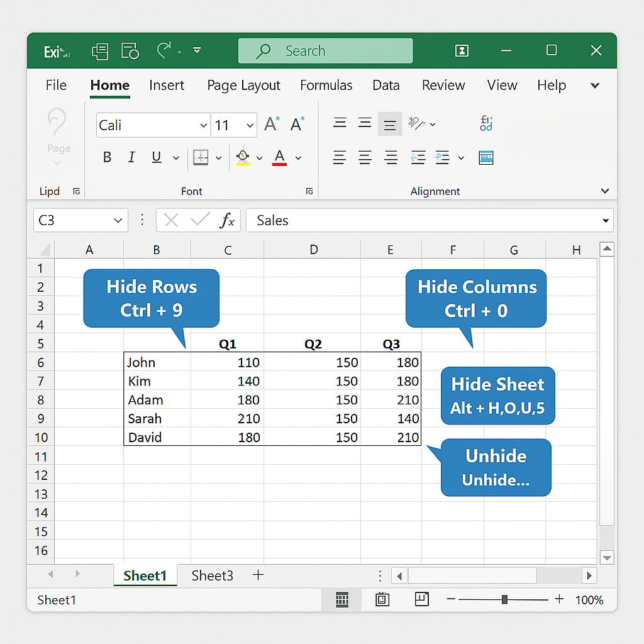Open the File menu tab
The height and width of the screenshot is (644, 644).
point(56,85)
